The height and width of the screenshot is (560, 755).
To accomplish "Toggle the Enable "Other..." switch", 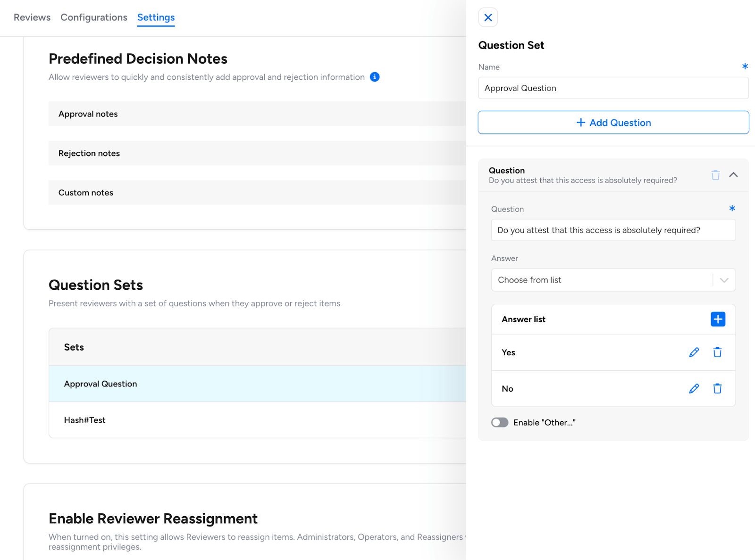I will pos(500,422).
